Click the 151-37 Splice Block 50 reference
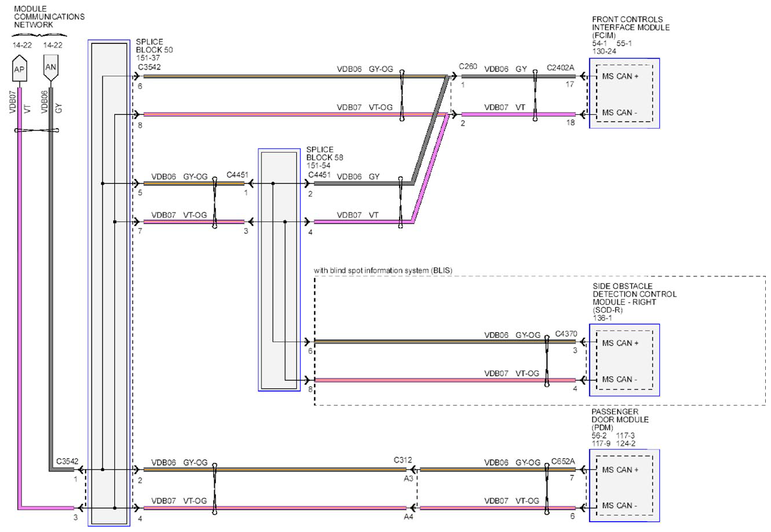 tap(148, 58)
